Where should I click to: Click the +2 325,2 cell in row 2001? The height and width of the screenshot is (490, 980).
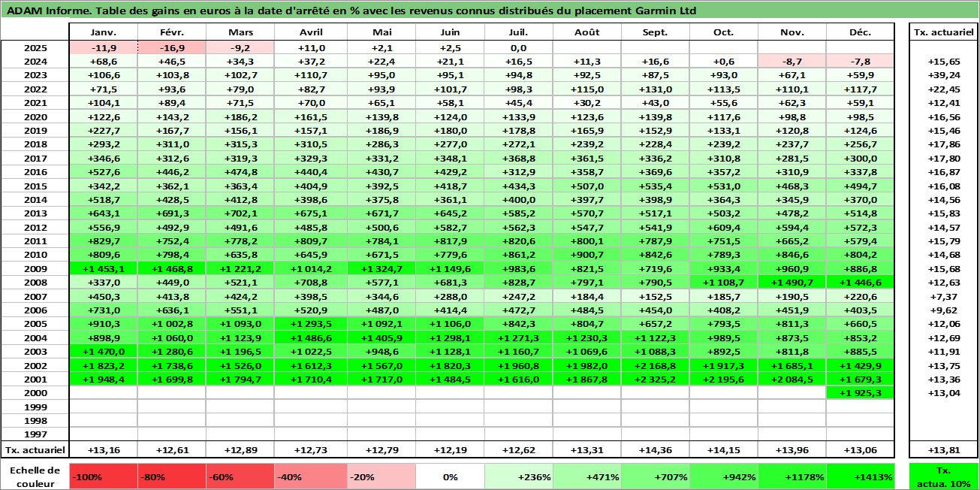point(656,379)
